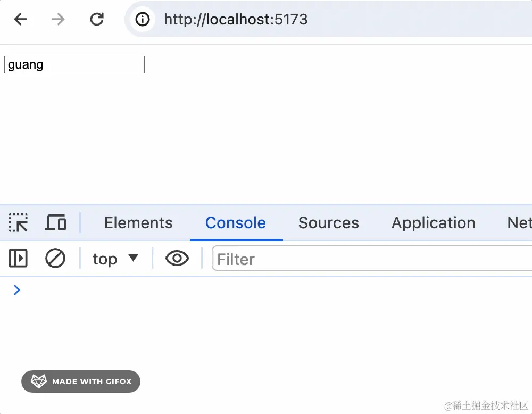The image size is (532, 414).
Task: Open the top JavaScript context dropdown
Action: tap(115, 259)
